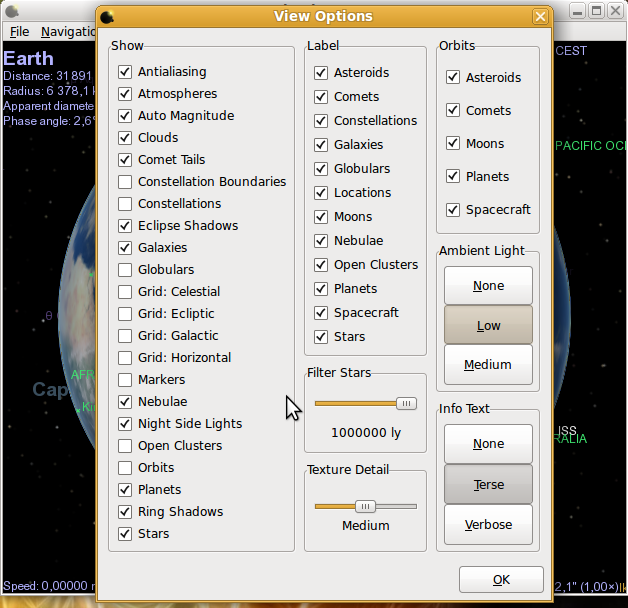Uncheck Atmospheres checkbox
This screenshot has width=628, height=608.
(x=125, y=94)
